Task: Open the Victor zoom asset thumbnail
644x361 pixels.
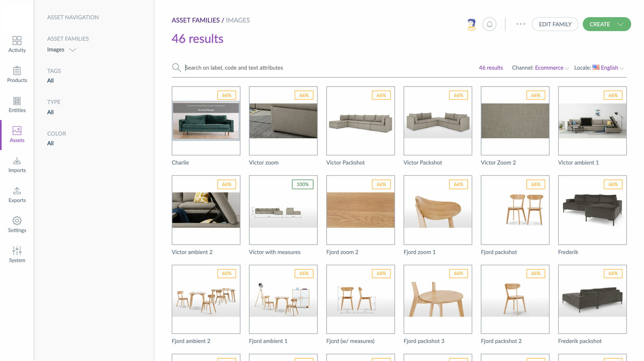Action: pos(283,121)
